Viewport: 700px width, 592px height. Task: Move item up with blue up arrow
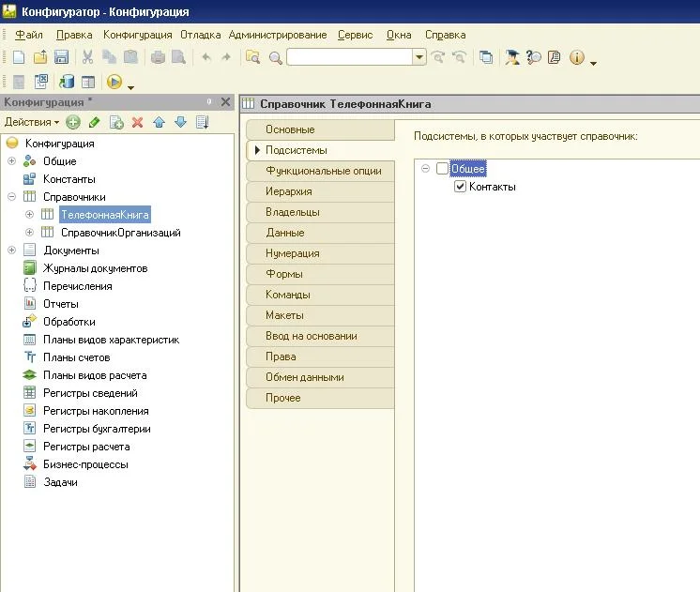coord(159,123)
